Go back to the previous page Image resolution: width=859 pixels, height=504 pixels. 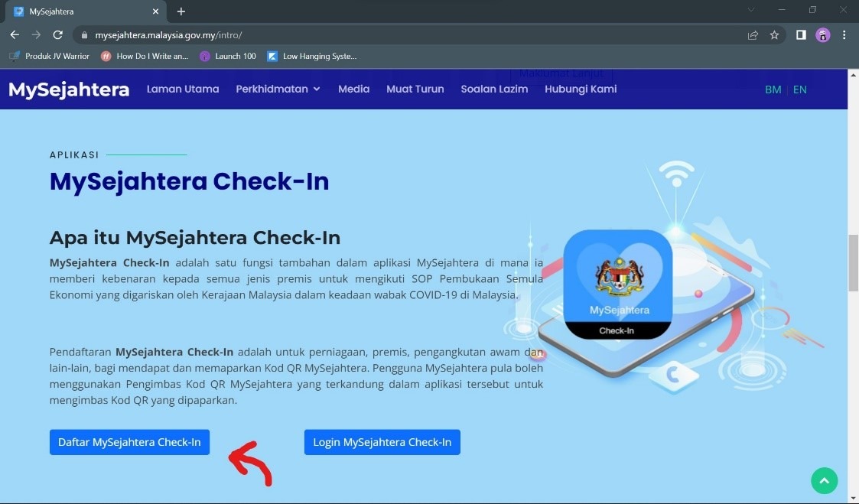click(15, 35)
